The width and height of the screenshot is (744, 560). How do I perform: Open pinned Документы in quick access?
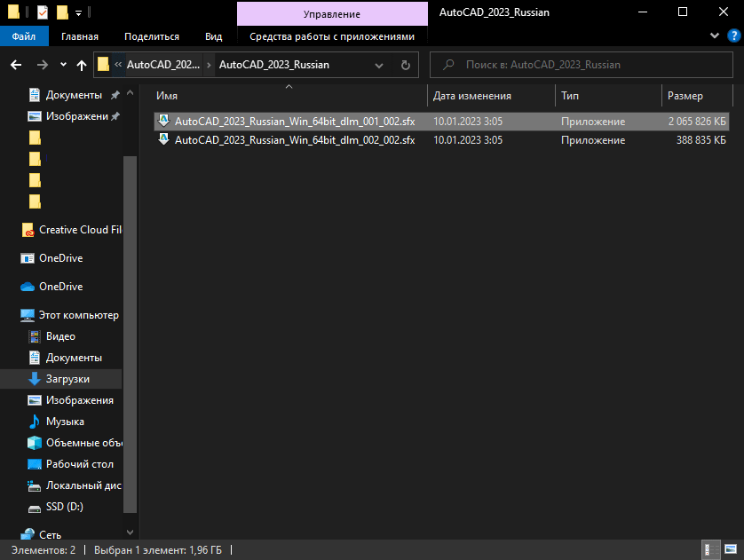[74, 95]
